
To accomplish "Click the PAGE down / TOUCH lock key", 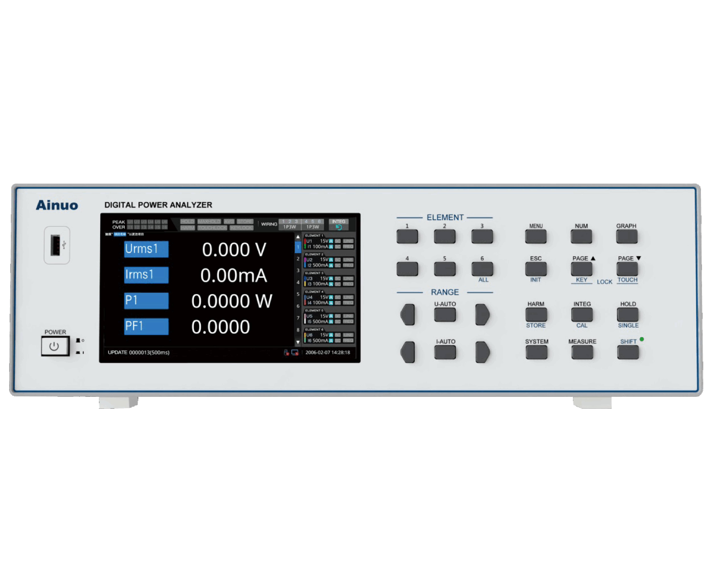I will [627, 269].
